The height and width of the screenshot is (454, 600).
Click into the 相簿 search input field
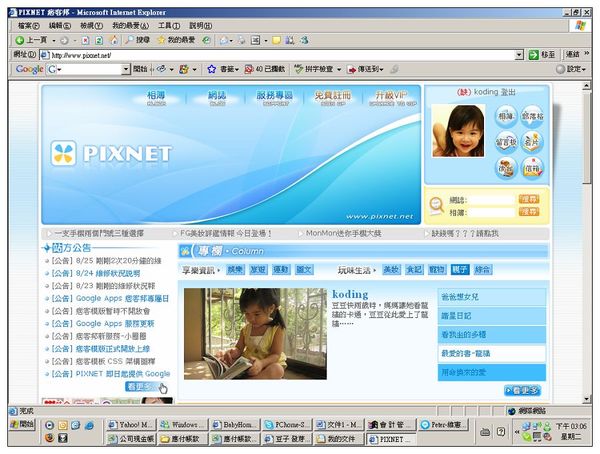491,212
